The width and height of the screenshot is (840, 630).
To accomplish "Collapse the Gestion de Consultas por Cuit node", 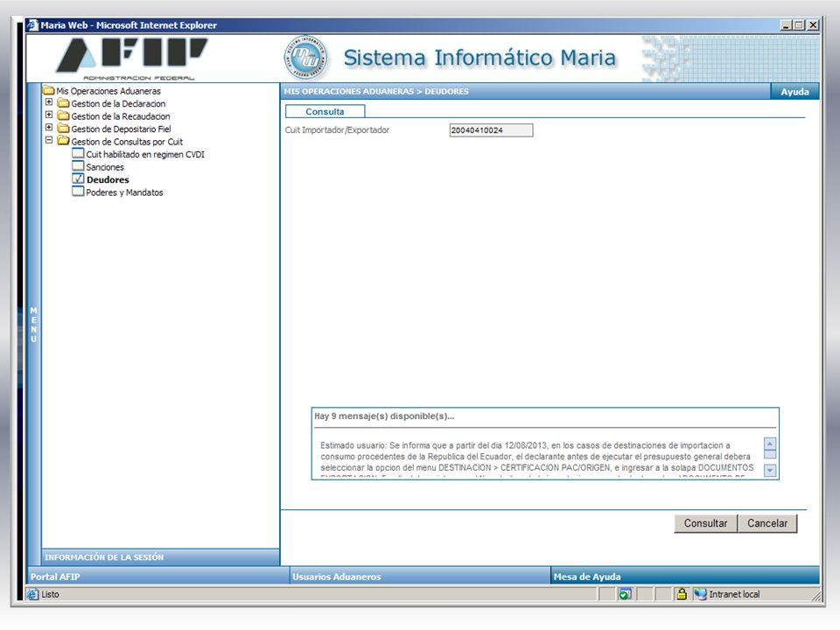I will pos(49,140).
